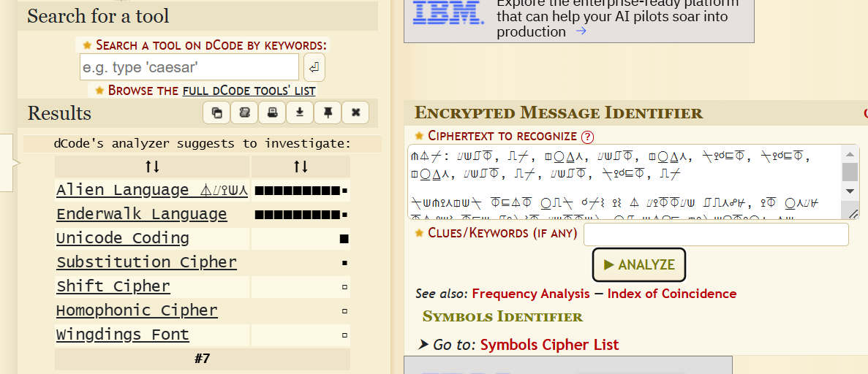Screen dimensions: 868x374
Task: Open the Frequency Analysis link
Action: click(x=530, y=294)
